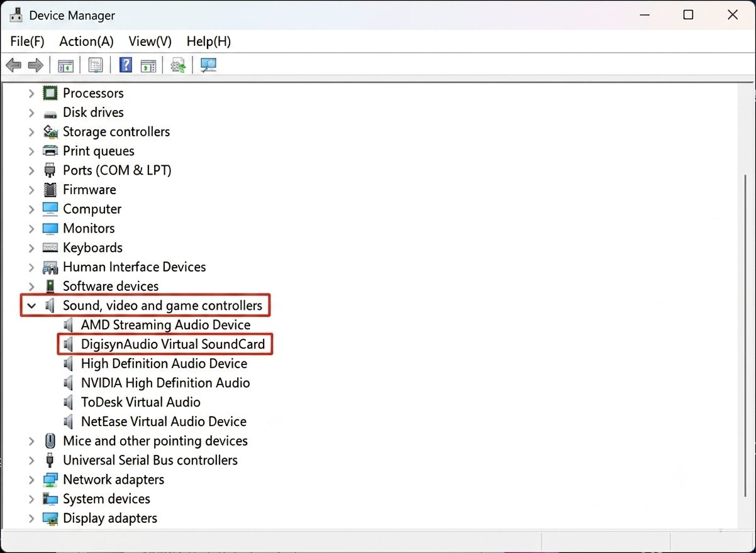Viewport: 756px width, 553px height.
Task: Click the Firmware category icon
Action: [x=50, y=190]
